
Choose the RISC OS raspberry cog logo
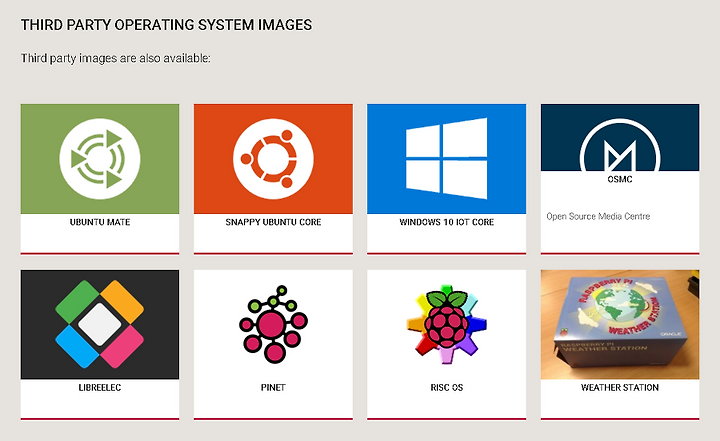coord(446,324)
